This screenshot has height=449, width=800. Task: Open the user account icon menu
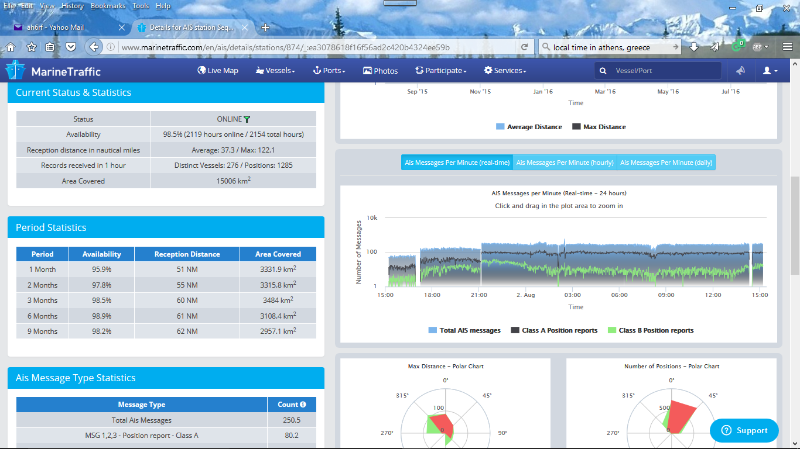770,71
